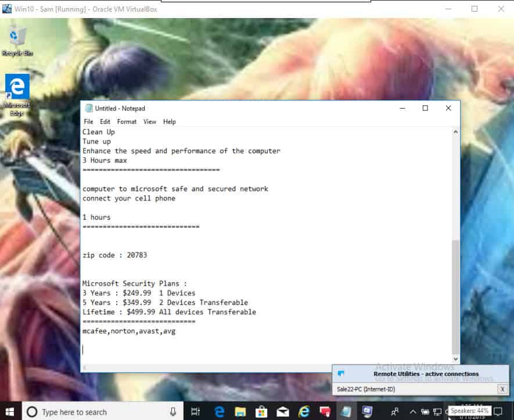Screen dimensions: 514x420
Task: Open the Remote Utilities taskbar icon
Action: click(367, 412)
